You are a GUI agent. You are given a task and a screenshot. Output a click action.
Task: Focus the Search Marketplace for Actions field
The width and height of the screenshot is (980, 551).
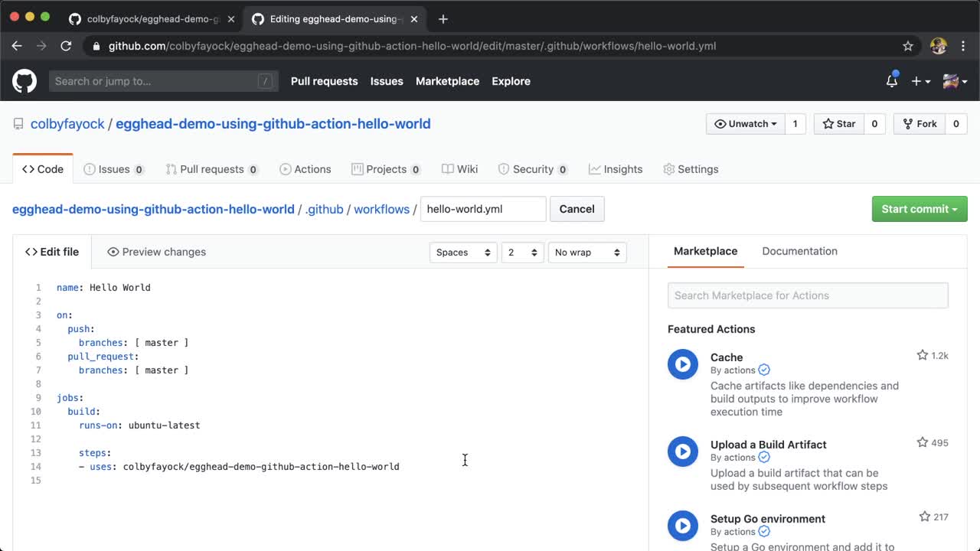[x=808, y=295]
